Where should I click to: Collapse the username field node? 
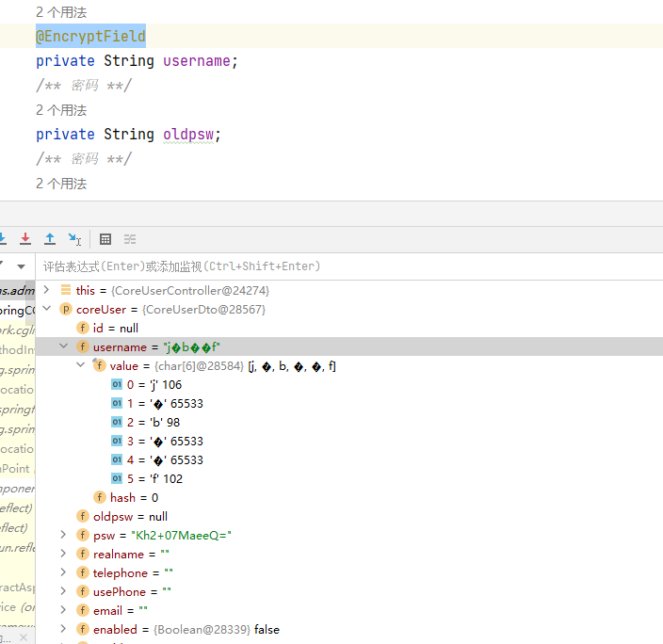click(x=64, y=346)
